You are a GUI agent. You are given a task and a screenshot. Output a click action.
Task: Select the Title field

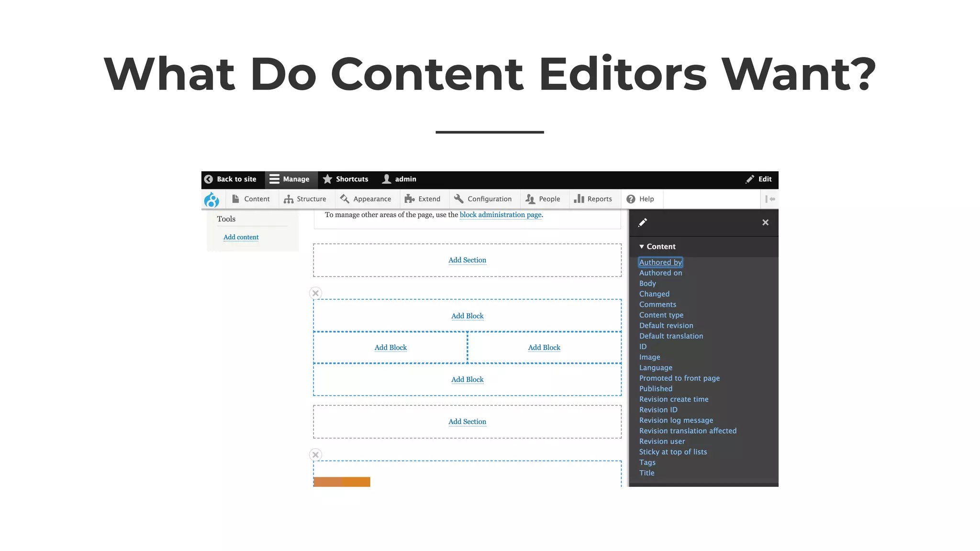(646, 473)
